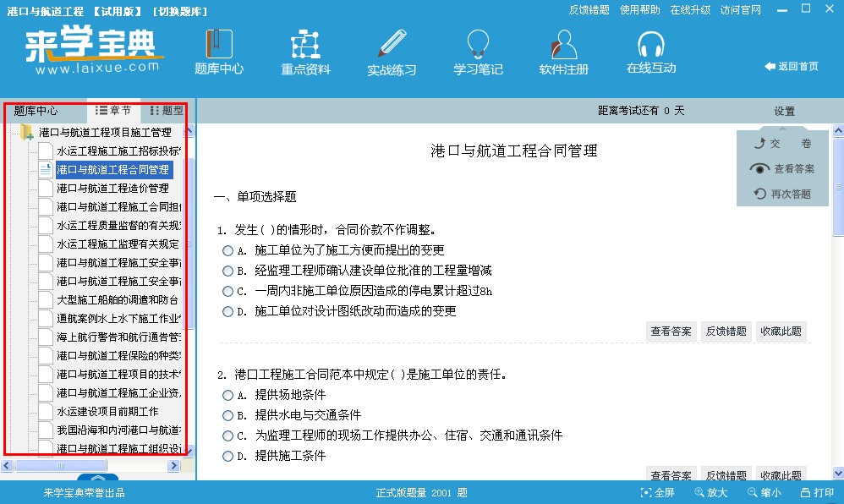
Task: Select the 题库中心 sidebar tab
Action: [36, 111]
